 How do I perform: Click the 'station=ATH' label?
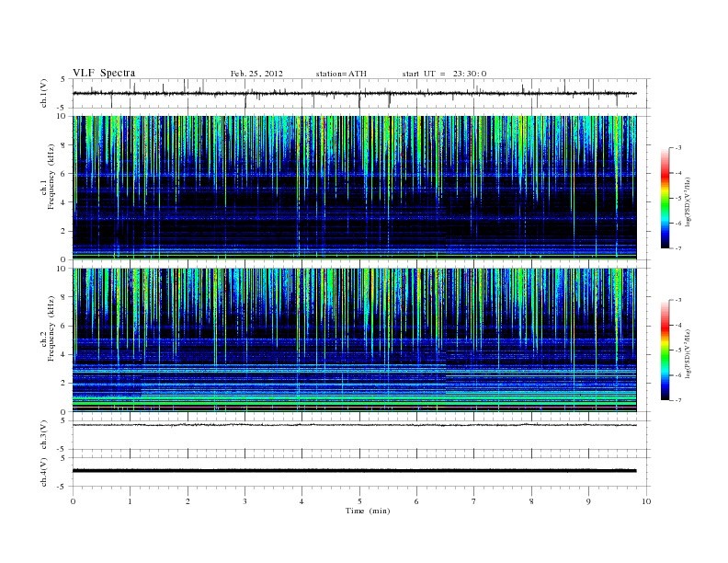(341, 74)
